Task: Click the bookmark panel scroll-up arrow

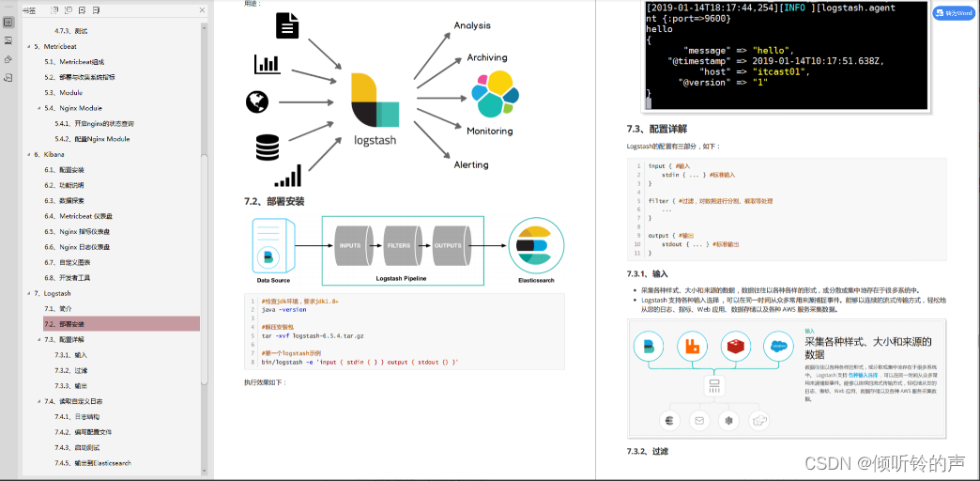Action: (205, 26)
